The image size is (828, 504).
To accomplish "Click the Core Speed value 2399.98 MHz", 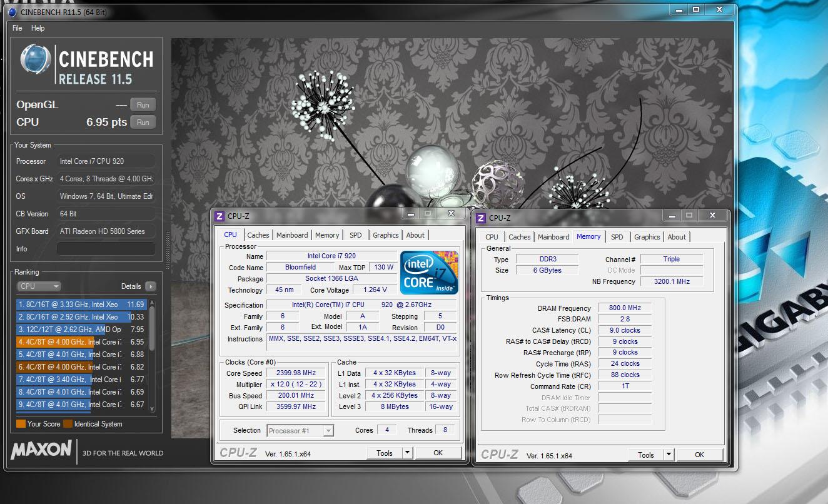I will [x=296, y=373].
